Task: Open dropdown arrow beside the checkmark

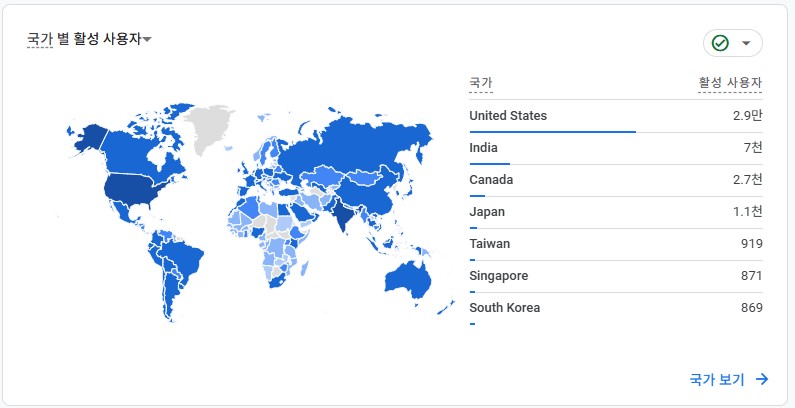Action: click(746, 44)
